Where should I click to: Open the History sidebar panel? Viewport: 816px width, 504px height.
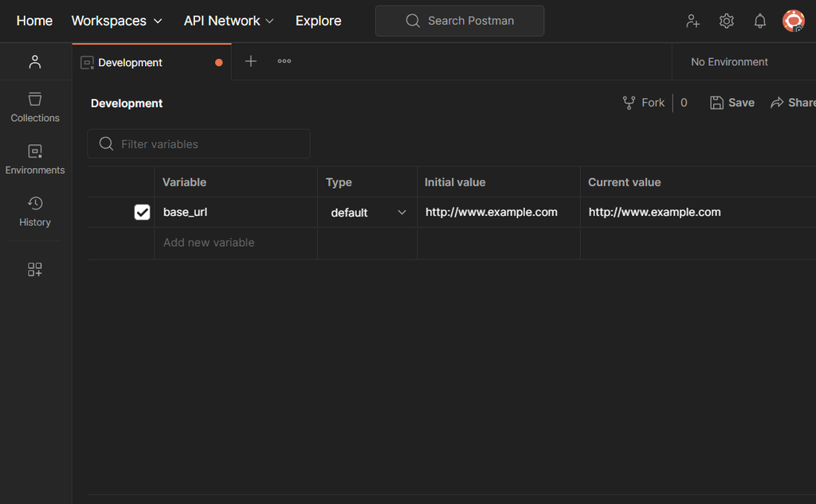tap(35, 212)
